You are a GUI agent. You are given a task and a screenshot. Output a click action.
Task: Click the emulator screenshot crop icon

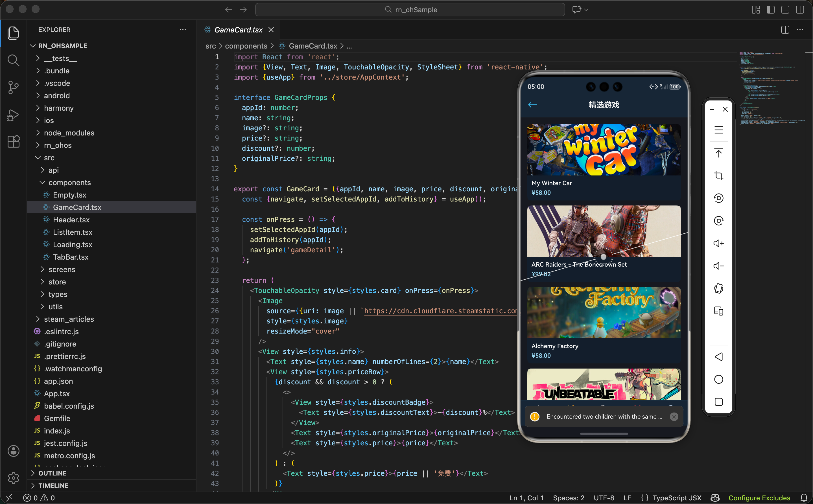[x=718, y=176]
